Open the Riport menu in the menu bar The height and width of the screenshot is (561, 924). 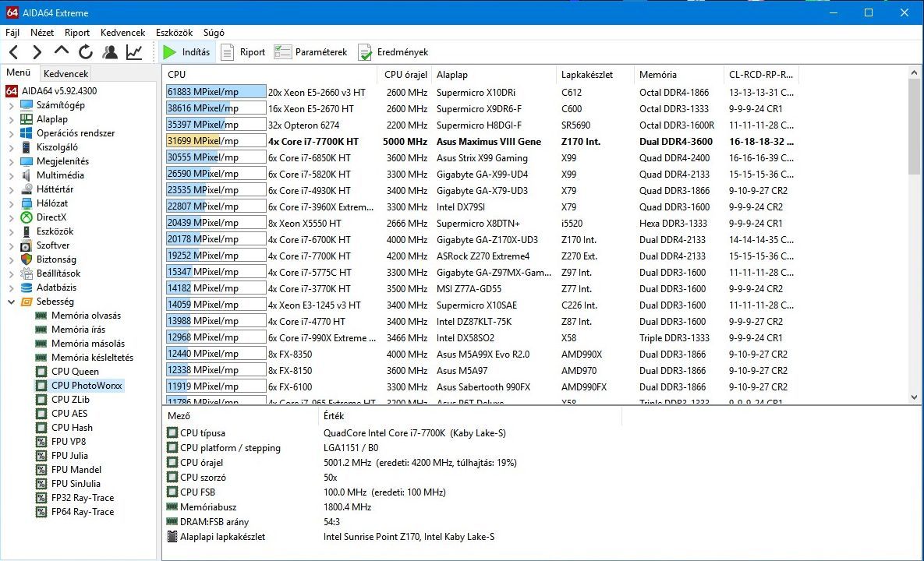tap(77, 33)
